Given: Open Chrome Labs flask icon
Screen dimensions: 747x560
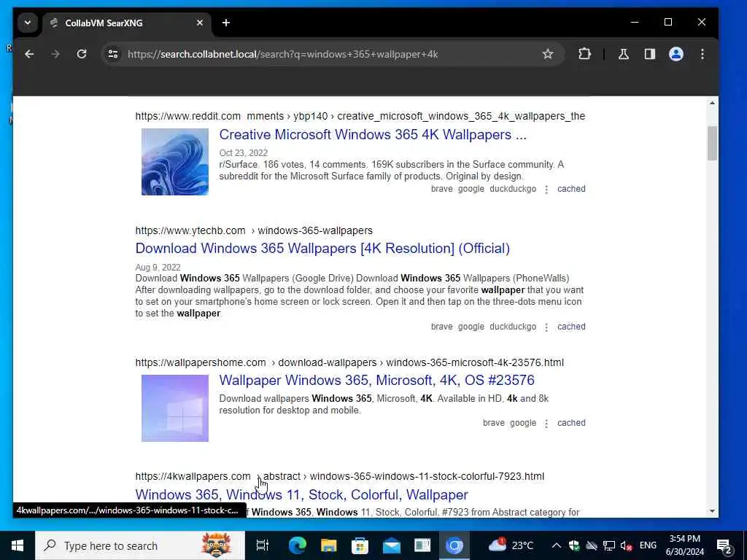Looking at the screenshot, I should pyautogui.click(x=624, y=54).
